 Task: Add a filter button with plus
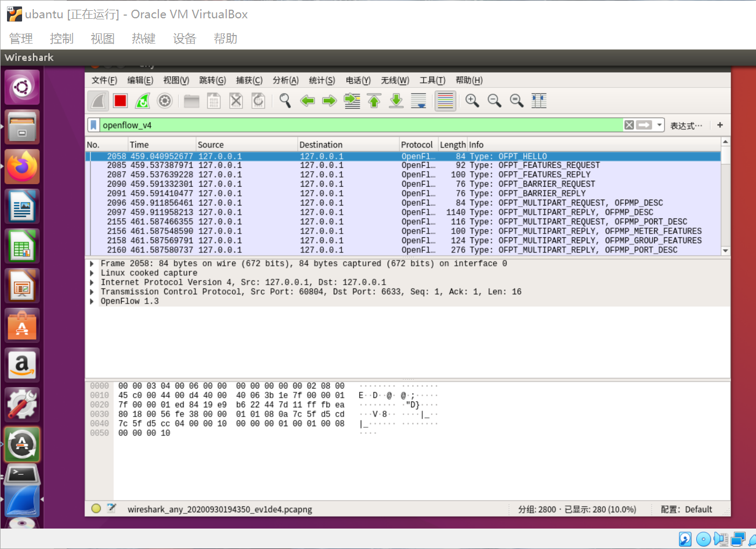click(720, 125)
